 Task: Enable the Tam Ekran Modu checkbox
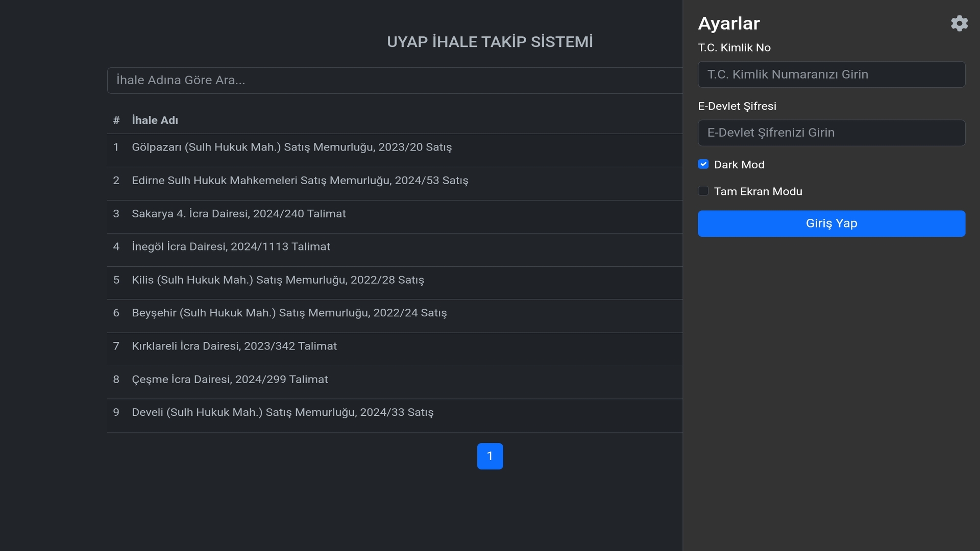coord(703,191)
